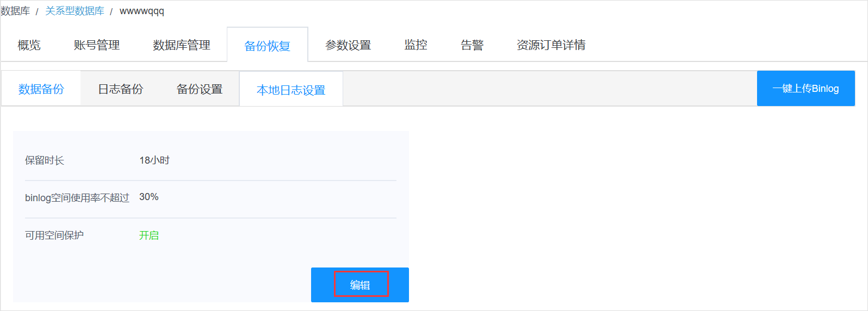Follow the 关系型数据库 breadcrumb link
This screenshot has height=311, width=868.
click(x=75, y=11)
